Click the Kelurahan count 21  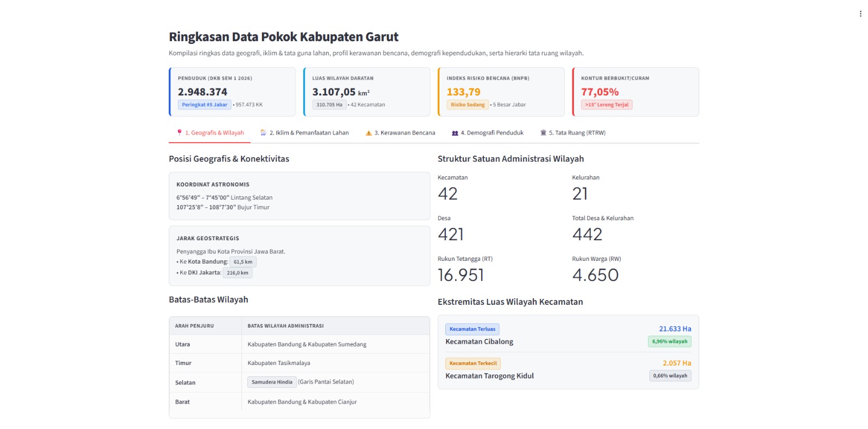[x=580, y=194]
